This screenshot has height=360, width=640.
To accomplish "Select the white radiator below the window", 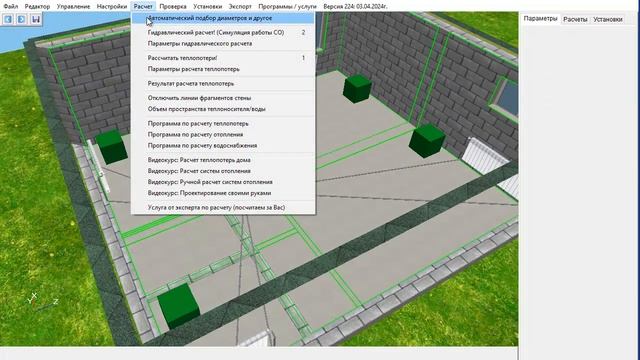I will 485,156.
